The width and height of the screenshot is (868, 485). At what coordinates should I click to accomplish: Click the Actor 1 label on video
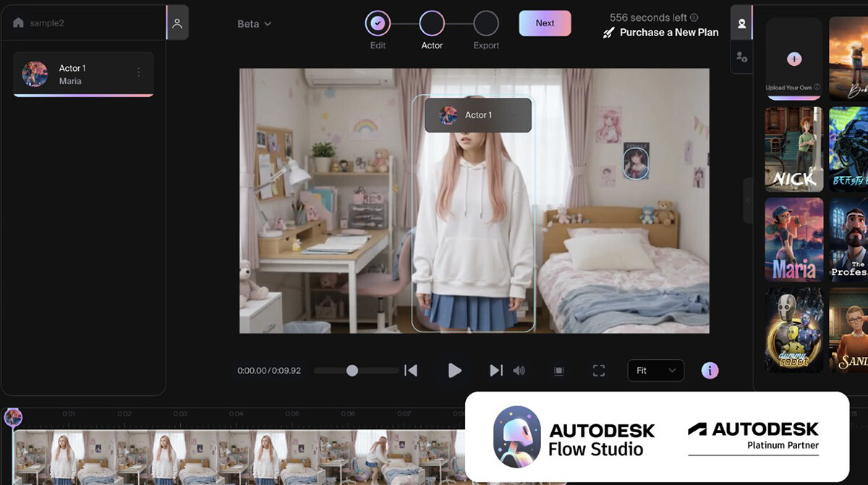(478, 115)
